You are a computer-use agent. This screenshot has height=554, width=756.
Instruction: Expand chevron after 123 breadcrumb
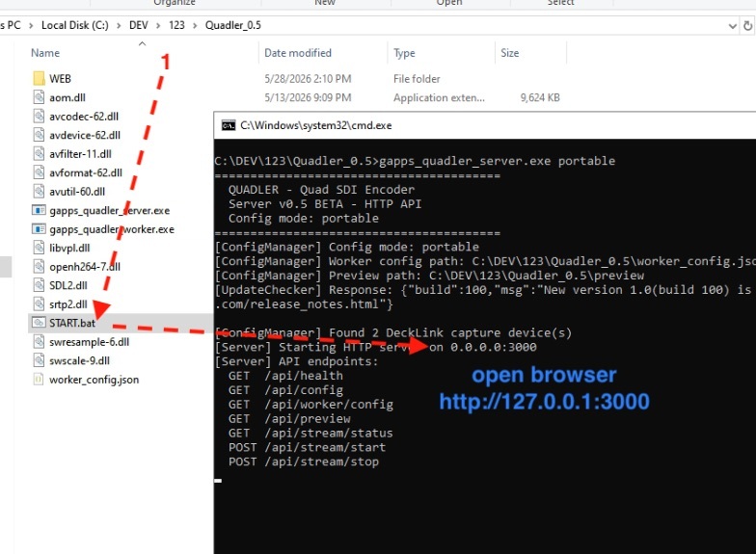(x=195, y=25)
